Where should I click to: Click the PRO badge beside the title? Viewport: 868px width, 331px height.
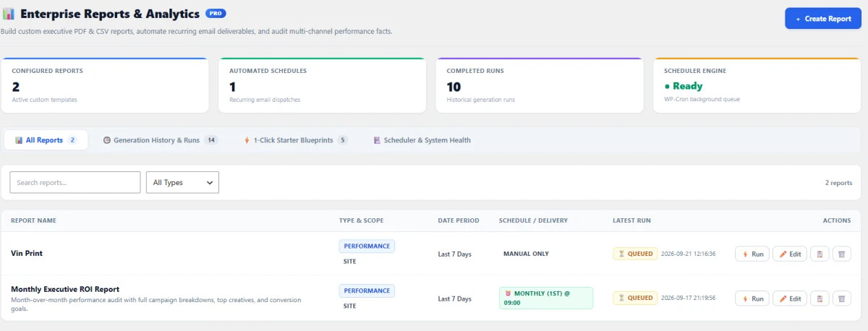(x=216, y=13)
